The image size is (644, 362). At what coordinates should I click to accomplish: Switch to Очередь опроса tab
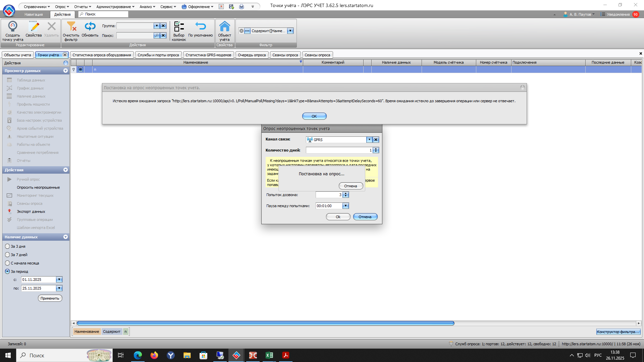click(252, 55)
